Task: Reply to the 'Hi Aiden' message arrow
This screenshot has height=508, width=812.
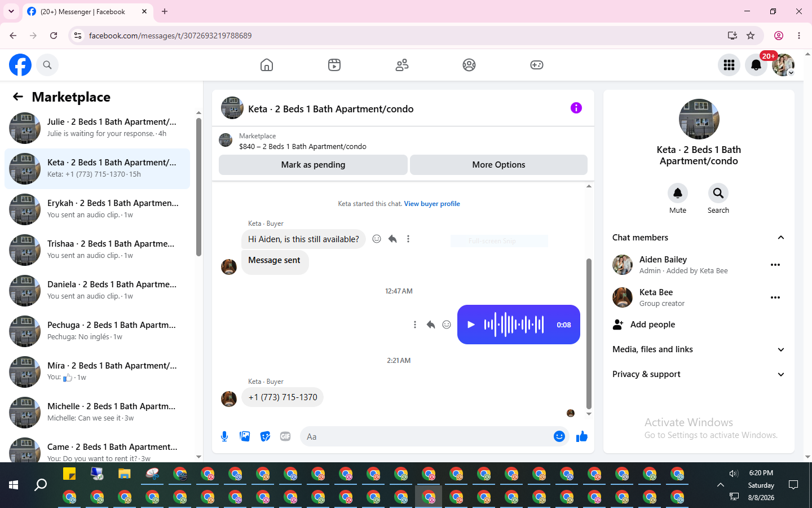Action: pyautogui.click(x=392, y=239)
